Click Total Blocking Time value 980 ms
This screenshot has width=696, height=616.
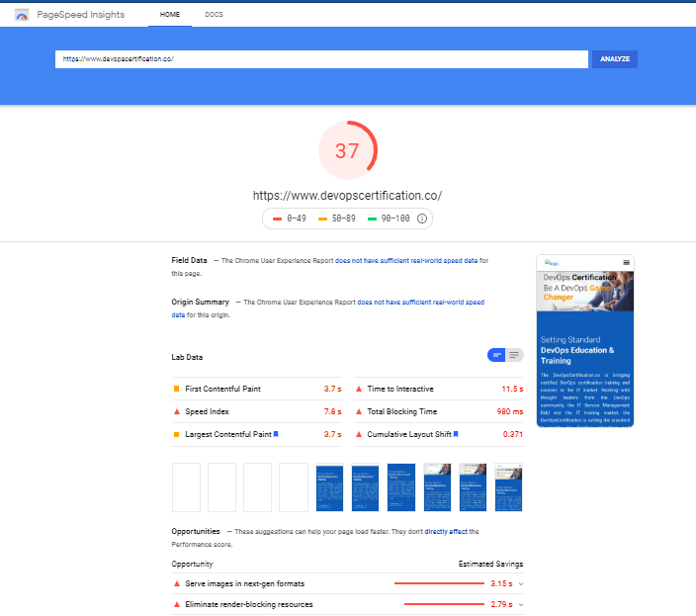(x=510, y=411)
